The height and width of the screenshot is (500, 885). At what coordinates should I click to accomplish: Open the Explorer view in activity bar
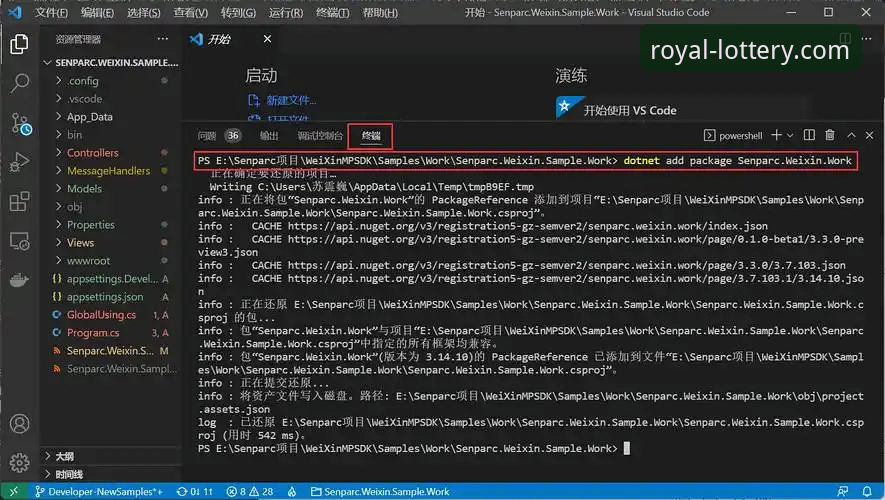19,44
